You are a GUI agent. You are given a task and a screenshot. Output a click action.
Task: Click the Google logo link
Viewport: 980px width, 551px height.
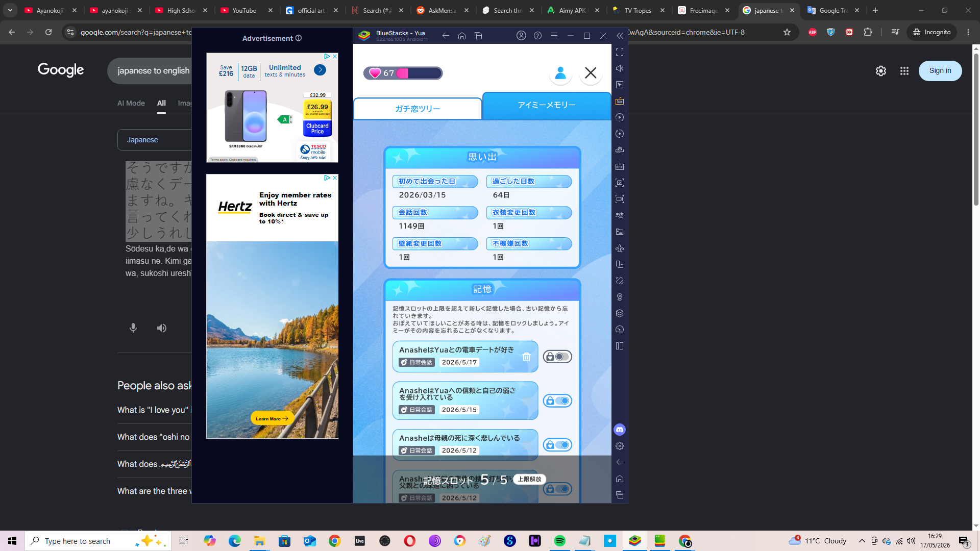[61, 70]
